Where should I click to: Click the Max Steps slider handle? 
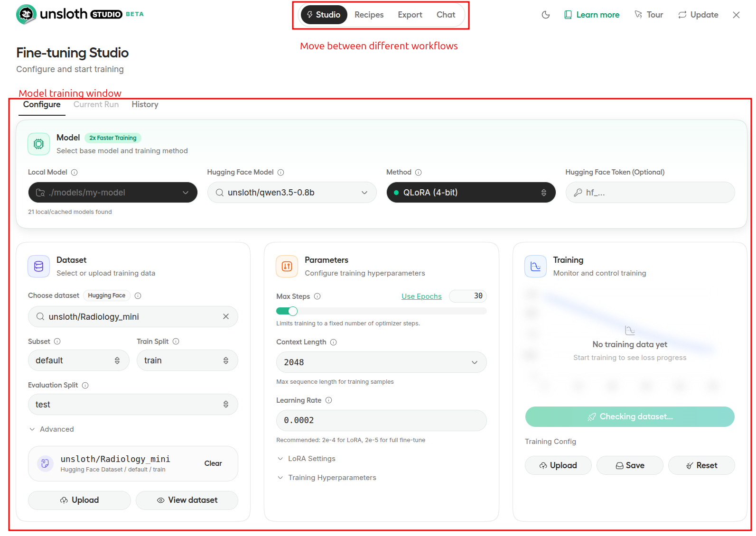click(x=293, y=311)
